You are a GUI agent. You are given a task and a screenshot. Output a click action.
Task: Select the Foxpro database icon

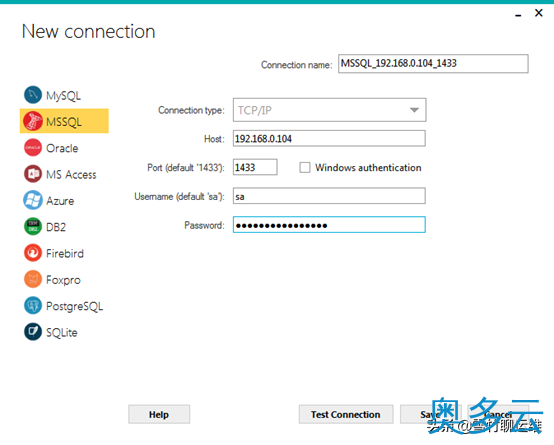pyautogui.click(x=33, y=279)
